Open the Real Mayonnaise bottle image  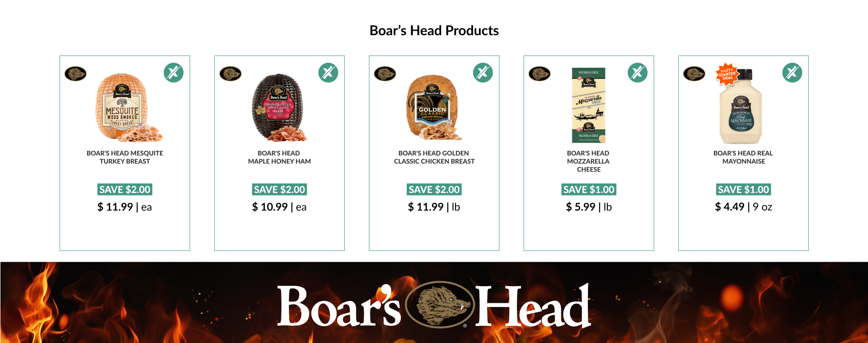pos(741,107)
